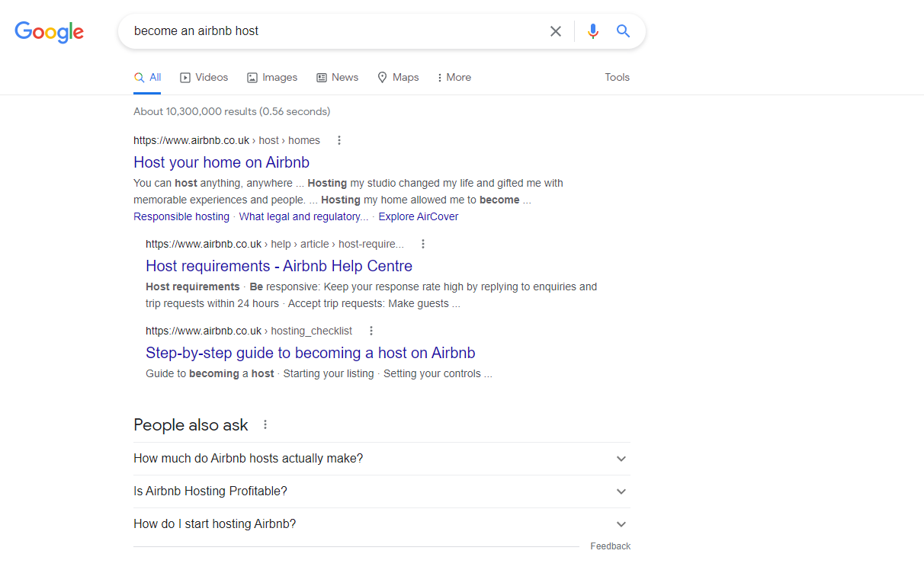Open the three-dot menu for the hosting checklist result

coord(371,331)
